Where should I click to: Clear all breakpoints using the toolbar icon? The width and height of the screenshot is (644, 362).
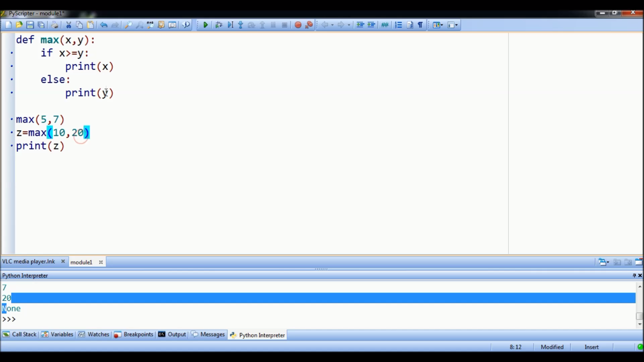point(309,25)
